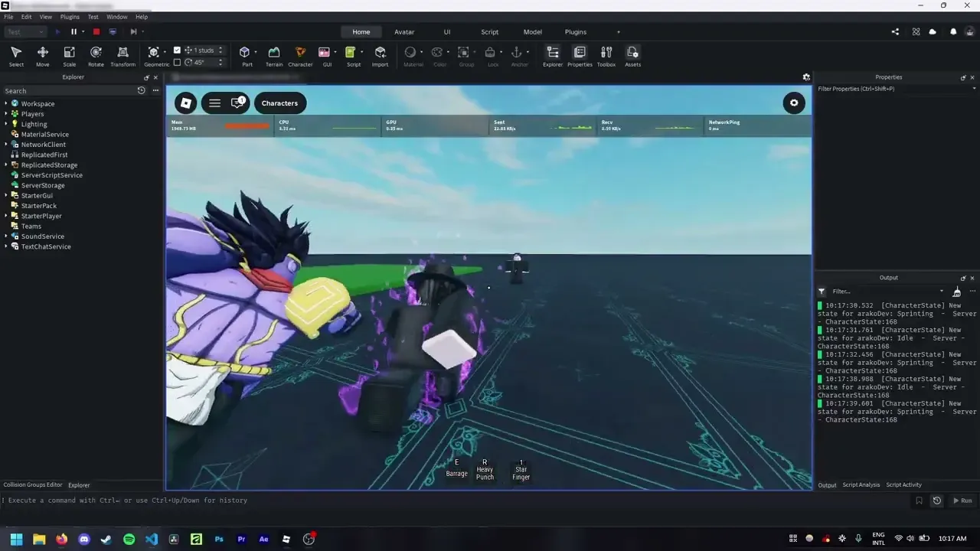The width and height of the screenshot is (980, 551).
Task: Open the Output filter dropdown arrow
Action: 942,292
